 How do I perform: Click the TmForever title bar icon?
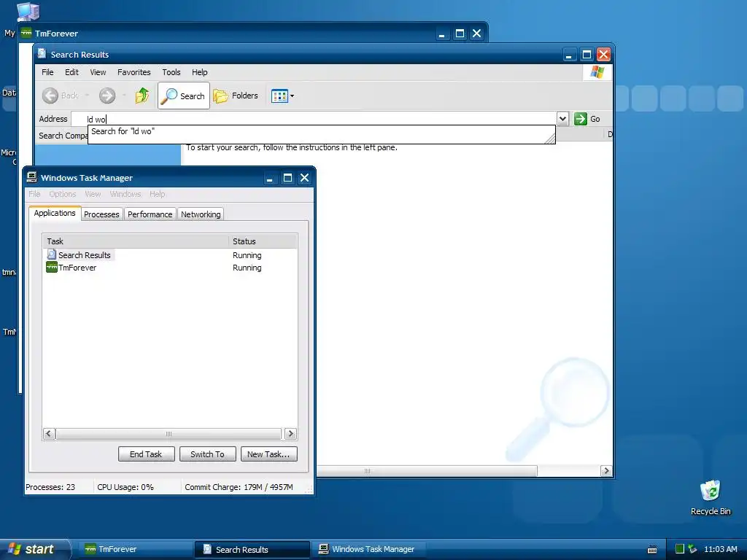point(26,33)
